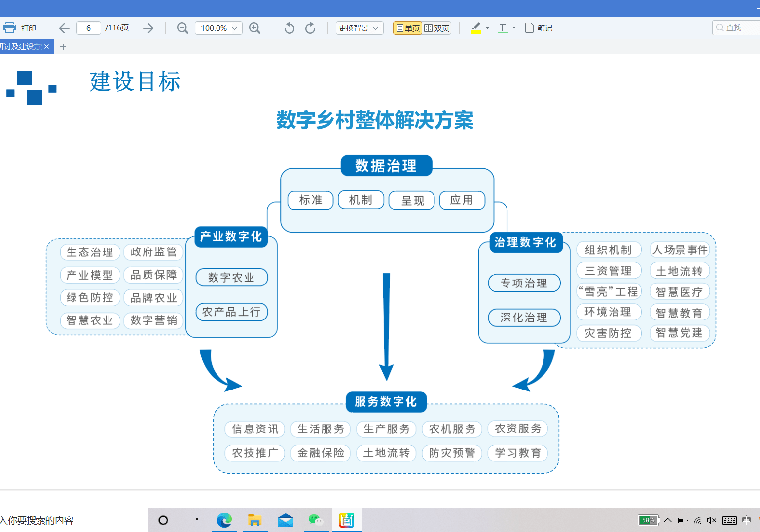Click the 机制 label
Screen dimensions: 760x532
point(361,200)
